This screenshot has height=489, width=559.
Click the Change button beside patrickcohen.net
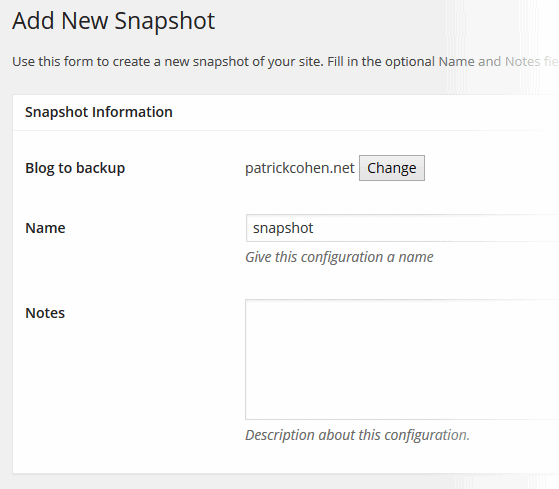tap(392, 168)
